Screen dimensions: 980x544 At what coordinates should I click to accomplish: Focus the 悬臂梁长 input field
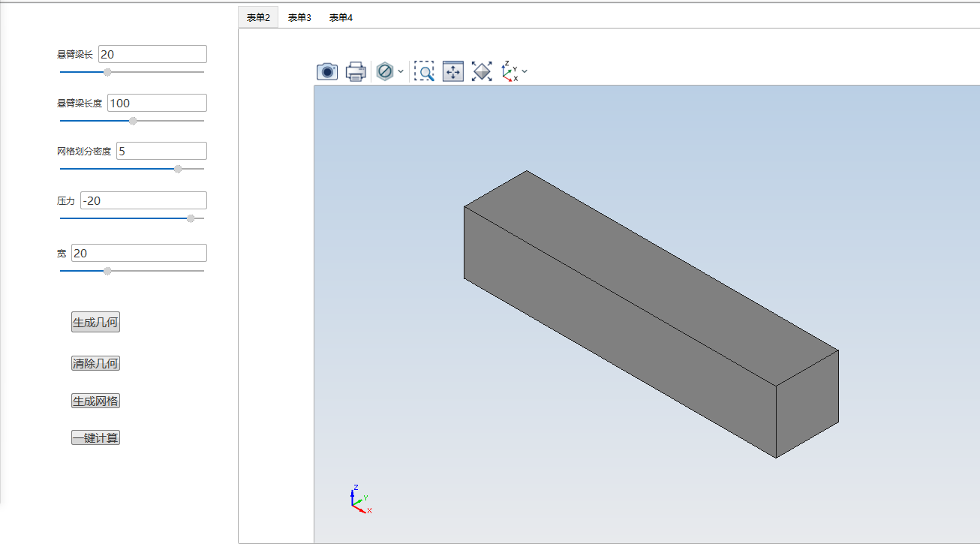pyautogui.click(x=152, y=54)
